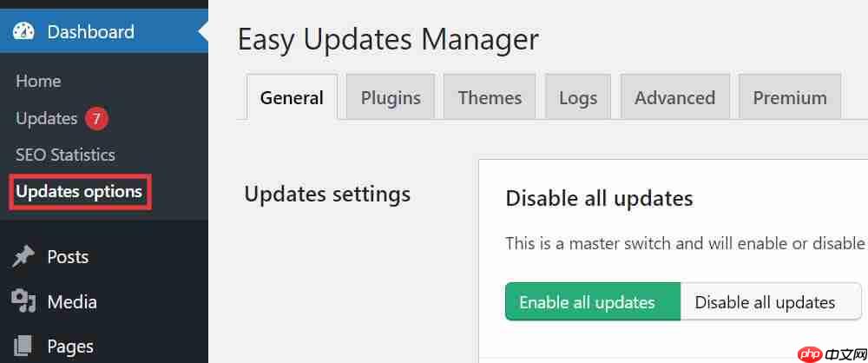
Task: Switch to the Themes tab
Action: click(490, 97)
